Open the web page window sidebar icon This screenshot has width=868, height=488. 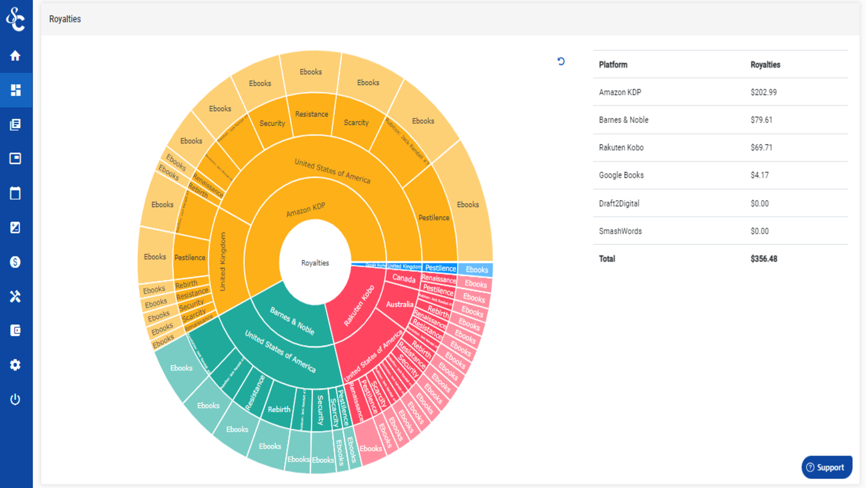(x=15, y=158)
